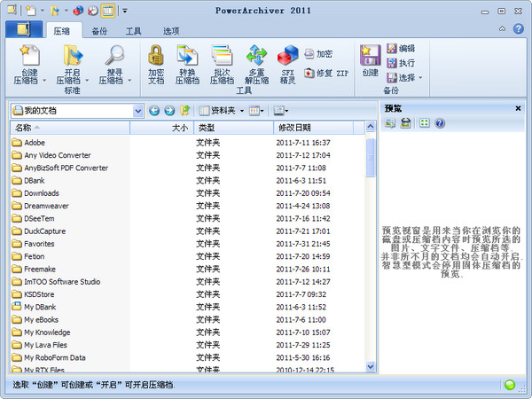The width and height of the screenshot is (532, 399).
Task: Click the second preview pane toolbar icon
Action: click(405, 123)
